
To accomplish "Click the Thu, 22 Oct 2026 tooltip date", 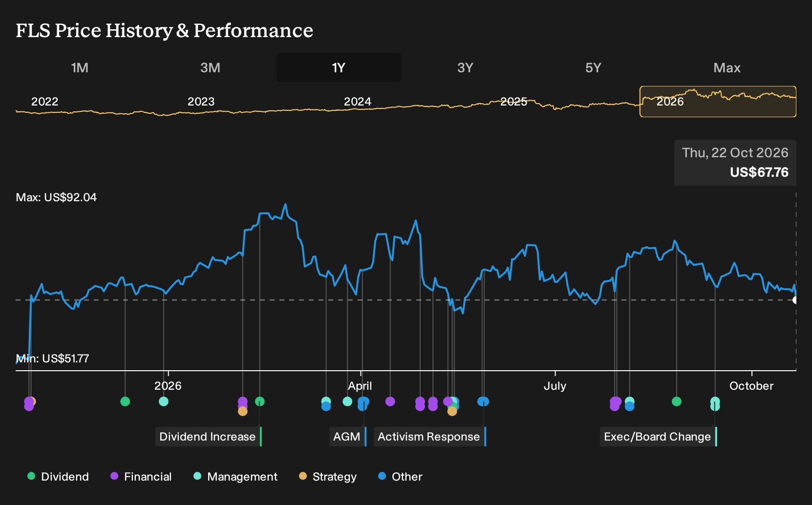I will [x=735, y=153].
